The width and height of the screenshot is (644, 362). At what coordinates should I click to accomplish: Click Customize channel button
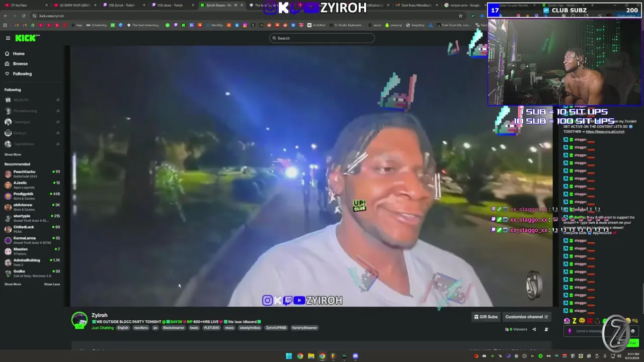click(526, 317)
